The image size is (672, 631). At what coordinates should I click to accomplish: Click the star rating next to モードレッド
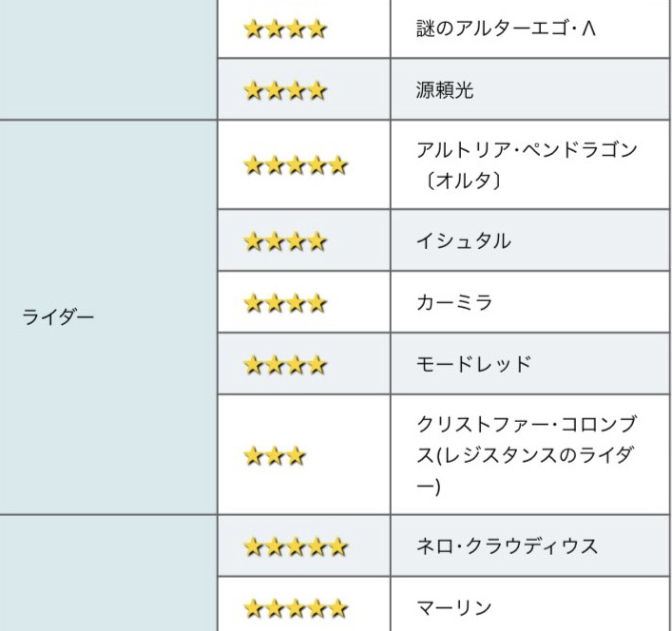tap(285, 363)
